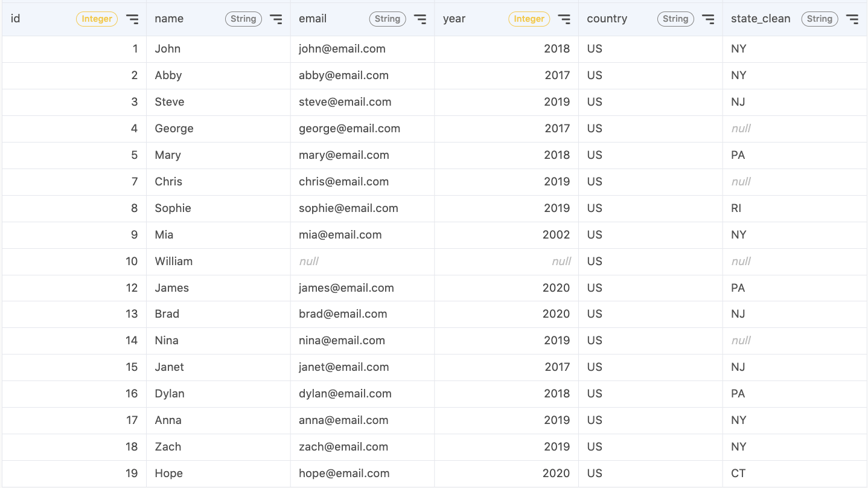
Task: Select the email james@email.com
Action: (x=346, y=288)
